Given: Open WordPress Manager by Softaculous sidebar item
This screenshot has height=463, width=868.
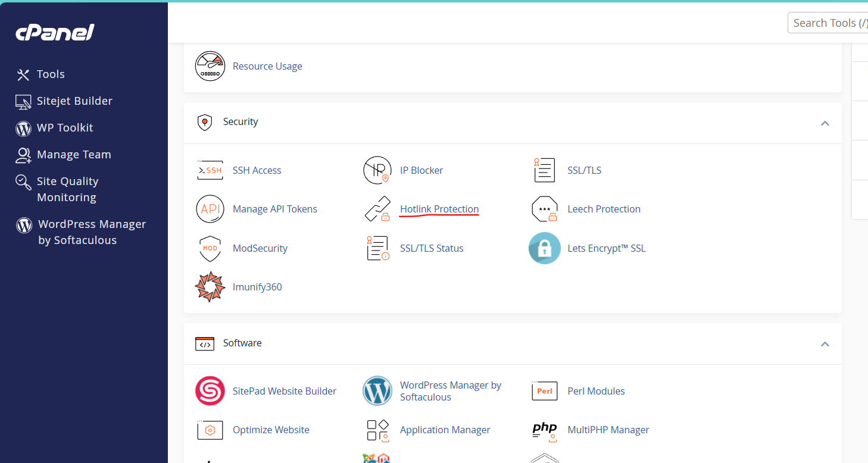Looking at the screenshot, I should tap(92, 232).
